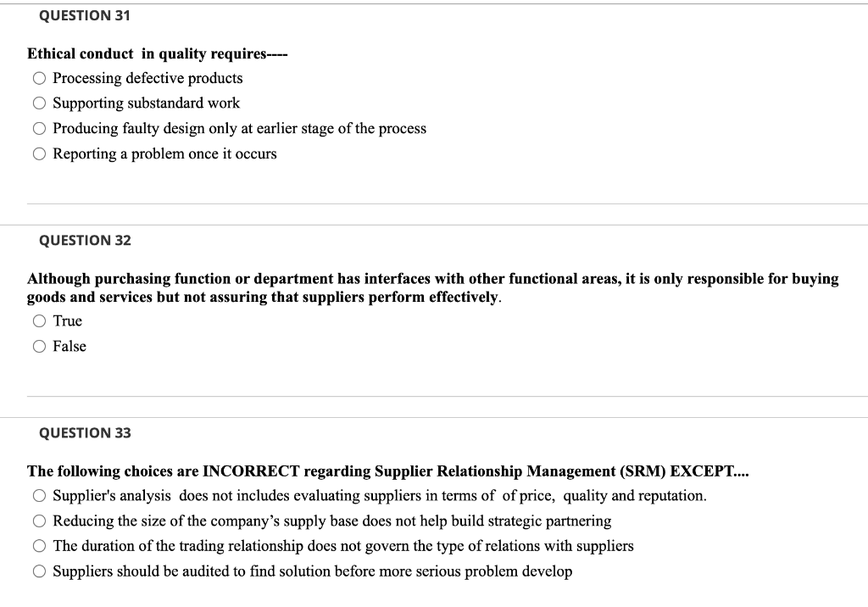The height and width of the screenshot is (607, 868).
Task: Click the divider line below Question 31
Action: 448,203
